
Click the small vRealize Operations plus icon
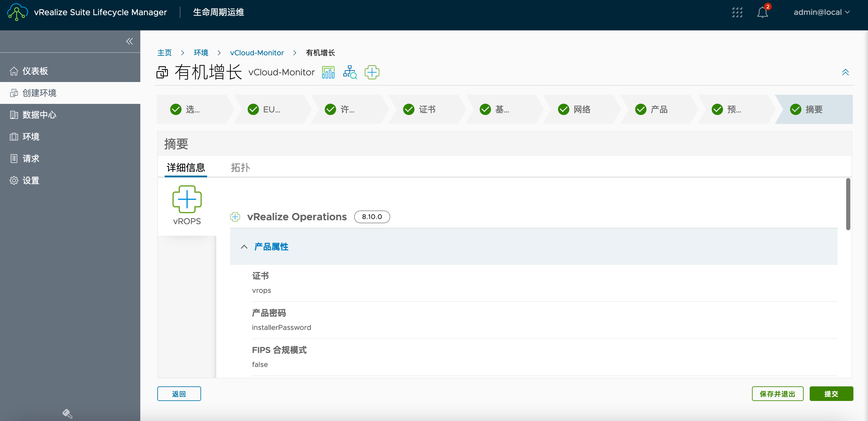point(235,217)
